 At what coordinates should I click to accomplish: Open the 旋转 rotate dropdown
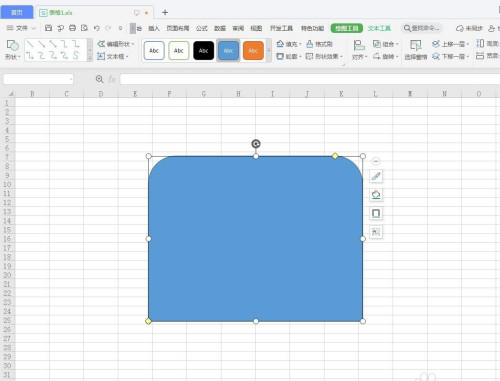pyautogui.click(x=385, y=56)
